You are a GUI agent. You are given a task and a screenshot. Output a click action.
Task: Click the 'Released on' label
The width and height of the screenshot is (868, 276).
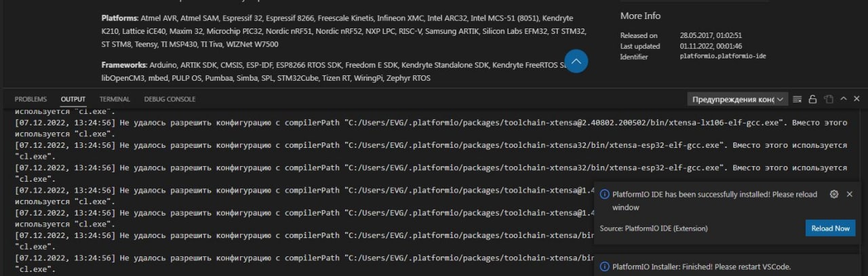coord(639,35)
